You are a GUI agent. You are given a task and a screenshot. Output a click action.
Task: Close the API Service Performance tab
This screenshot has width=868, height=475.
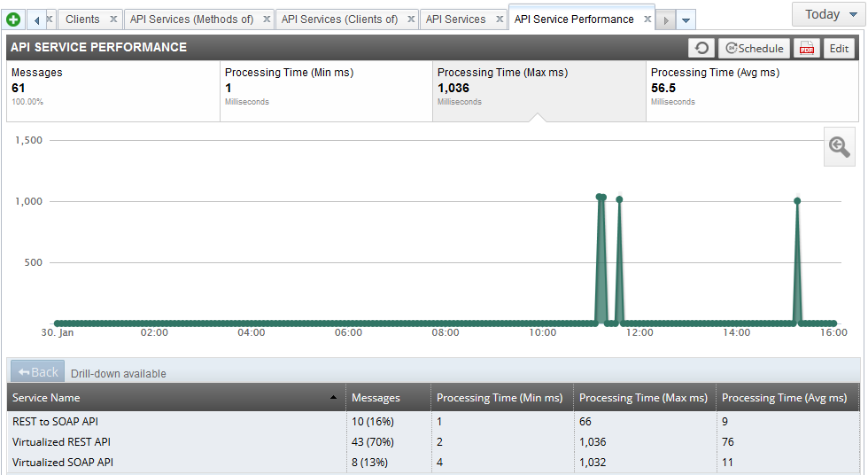pos(647,19)
